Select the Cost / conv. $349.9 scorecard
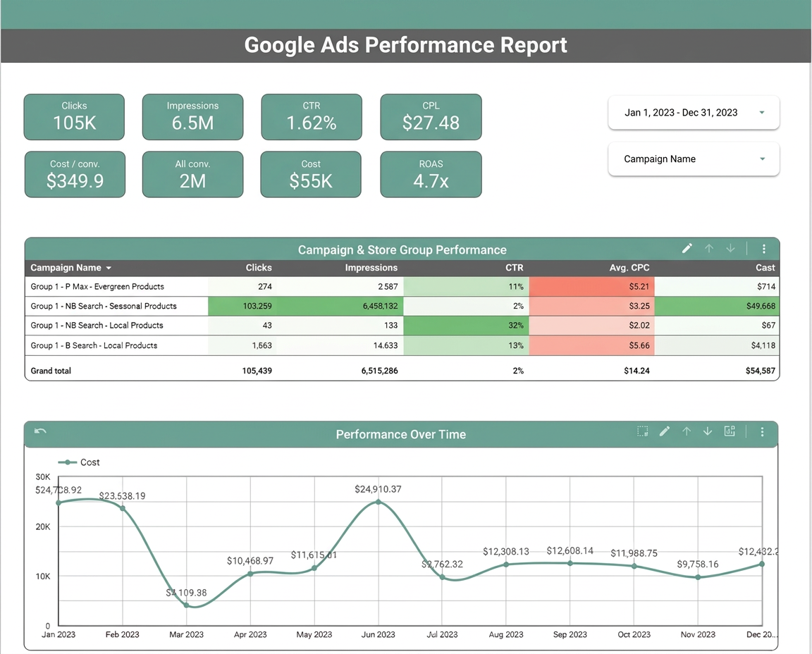This screenshot has width=812, height=654. coord(75,175)
